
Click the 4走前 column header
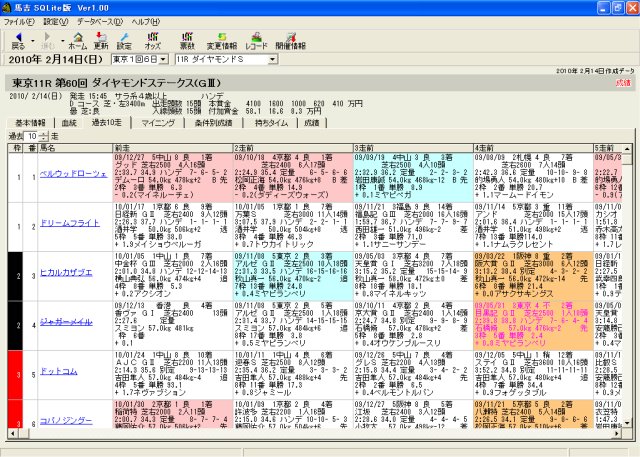click(x=533, y=148)
